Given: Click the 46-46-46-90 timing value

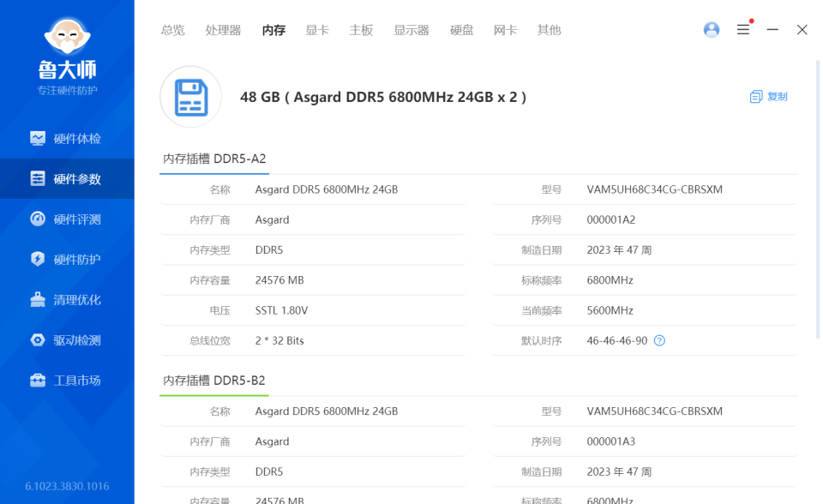Looking at the screenshot, I should coord(616,341).
